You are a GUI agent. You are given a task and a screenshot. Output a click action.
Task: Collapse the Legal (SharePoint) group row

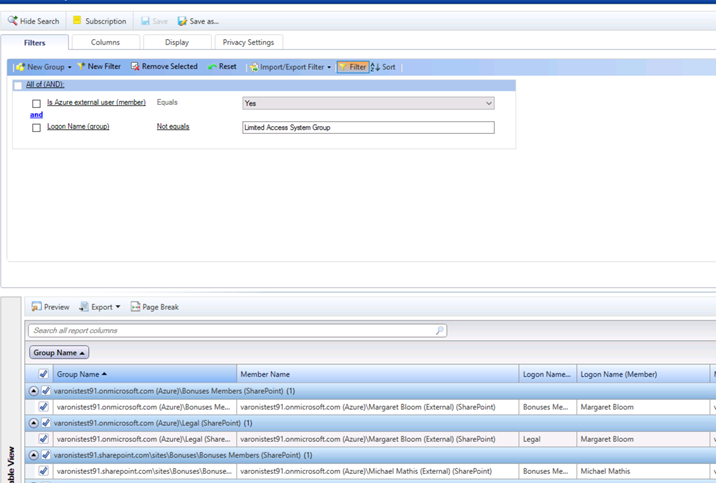tap(33, 423)
